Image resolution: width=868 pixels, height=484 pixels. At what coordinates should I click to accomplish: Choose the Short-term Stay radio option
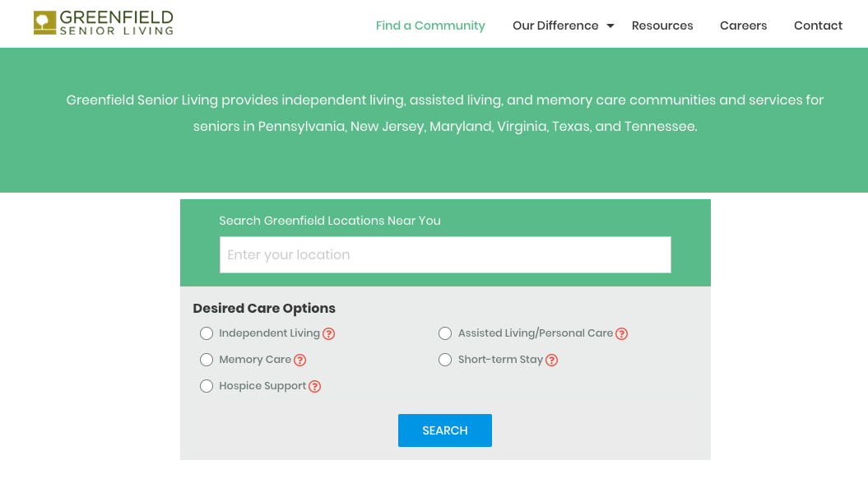pyautogui.click(x=445, y=360)
